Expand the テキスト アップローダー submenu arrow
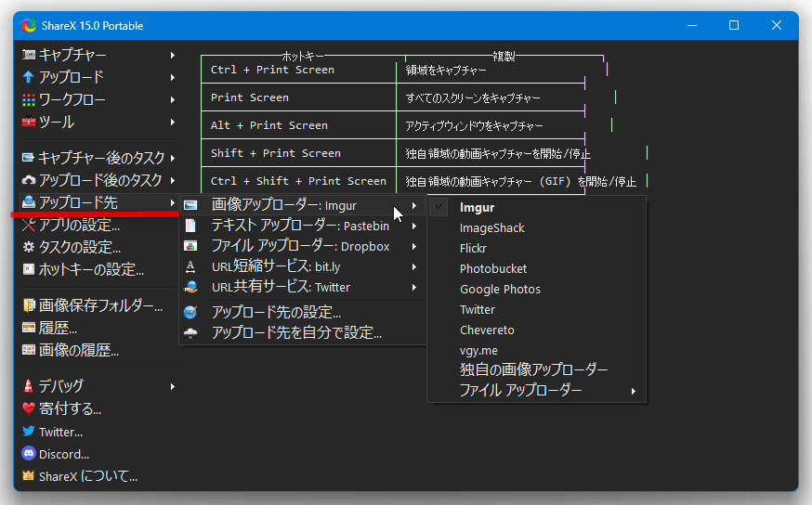 (414, 227)
